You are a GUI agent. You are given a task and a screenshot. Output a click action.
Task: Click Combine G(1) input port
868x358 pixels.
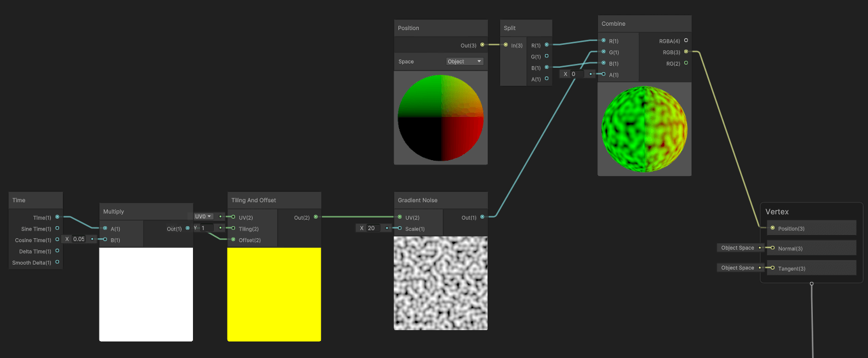tap(603, 52)
